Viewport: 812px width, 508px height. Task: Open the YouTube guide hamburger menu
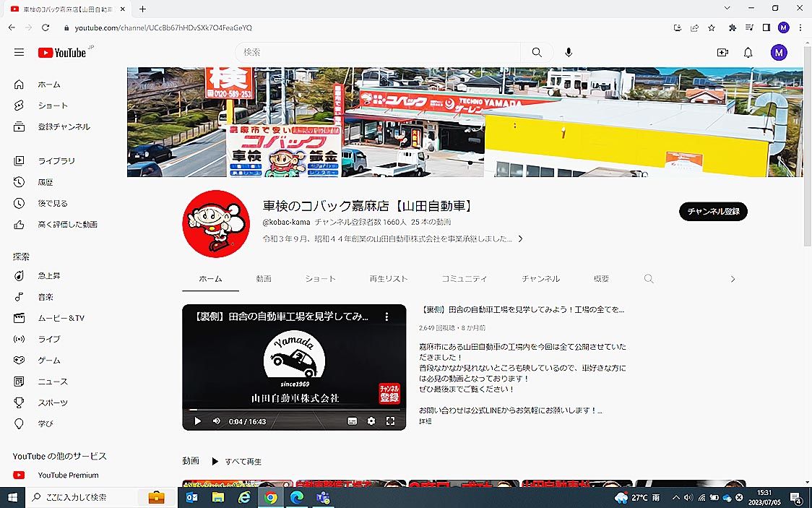click(20, 52)
